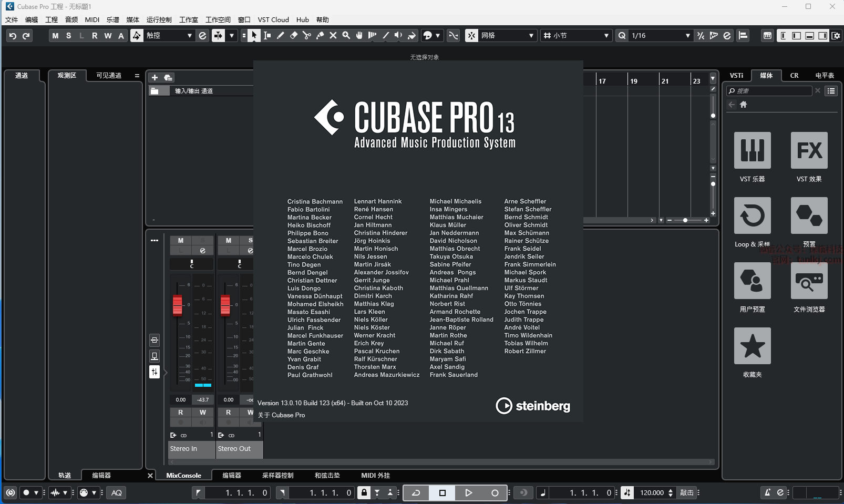Toggle the global Solo S state button
Screen dimensions: 844x504
tap(68, 36)
